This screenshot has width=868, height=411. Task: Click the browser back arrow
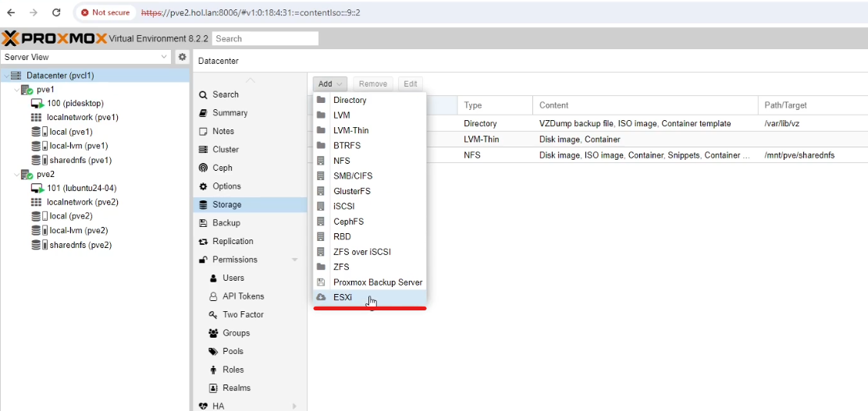click(x=11, y=12)
